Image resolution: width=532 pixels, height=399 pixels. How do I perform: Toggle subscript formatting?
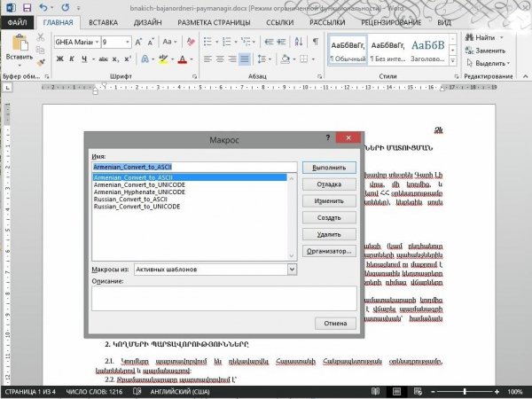click(x=115, y=59)
